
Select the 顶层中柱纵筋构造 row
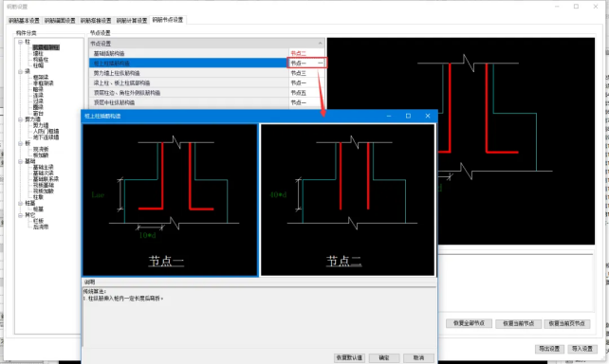pos(207,102)
